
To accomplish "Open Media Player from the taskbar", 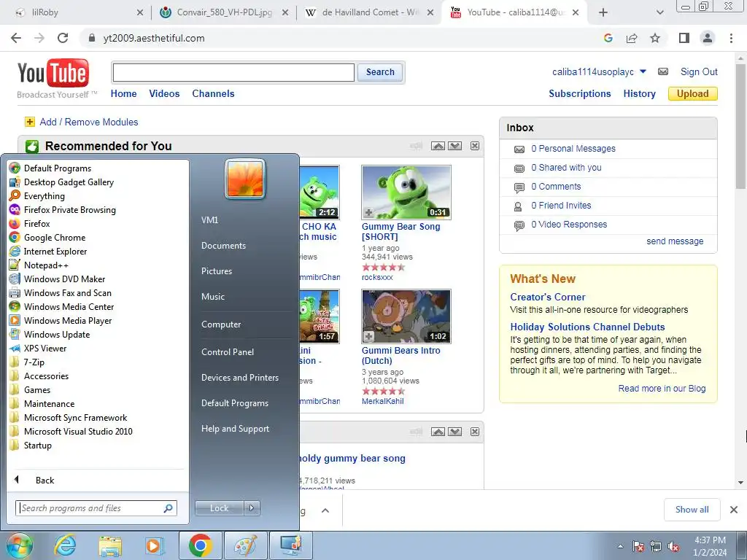I will (155, 545).
